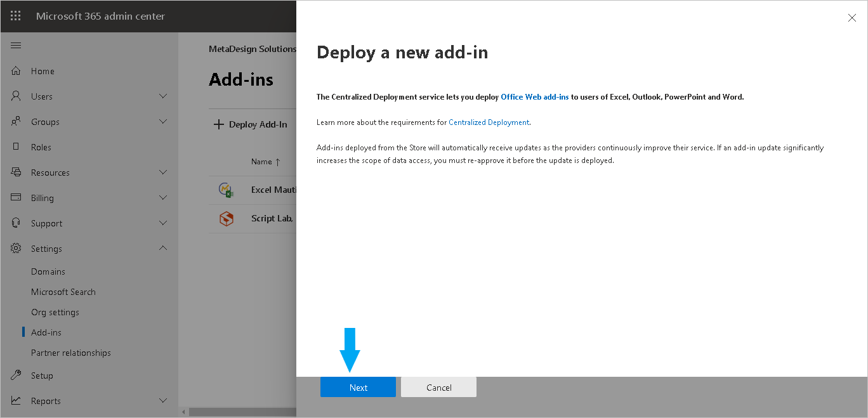Expand the Reports section chevron

(x=163, y=401)
